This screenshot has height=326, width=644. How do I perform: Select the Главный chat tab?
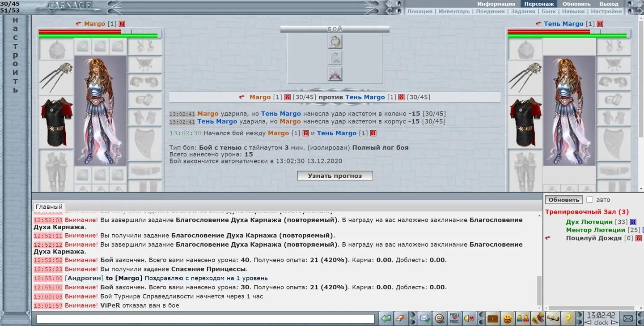pos(49,207)
